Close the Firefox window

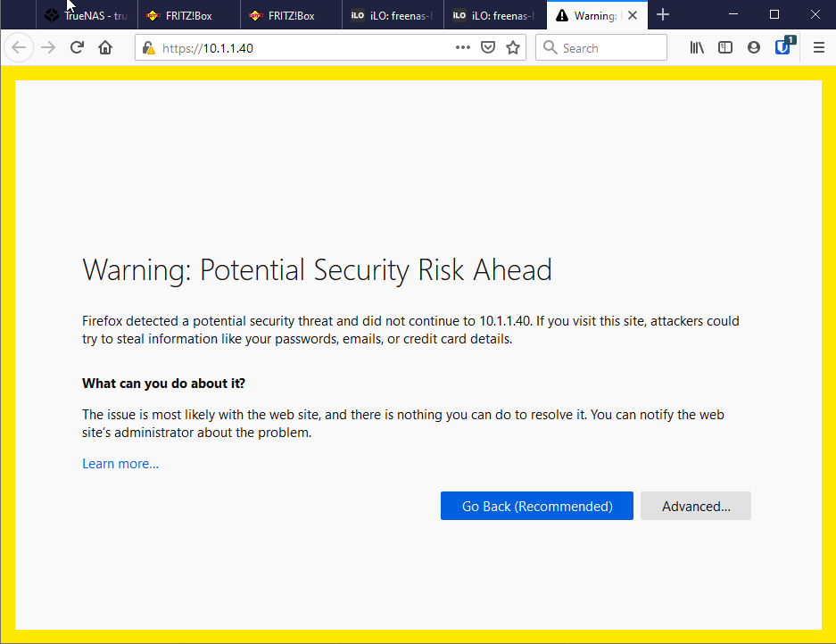tap(815, 15)
